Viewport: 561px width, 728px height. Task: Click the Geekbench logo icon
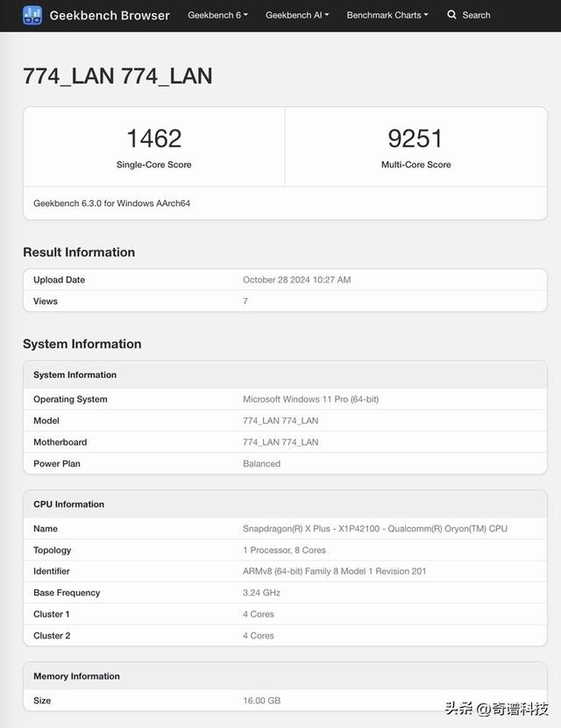point(32,15)
